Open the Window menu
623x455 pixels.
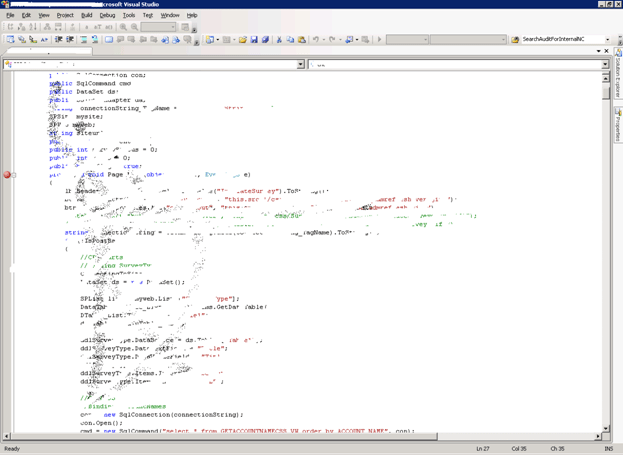tap(170, 15)
